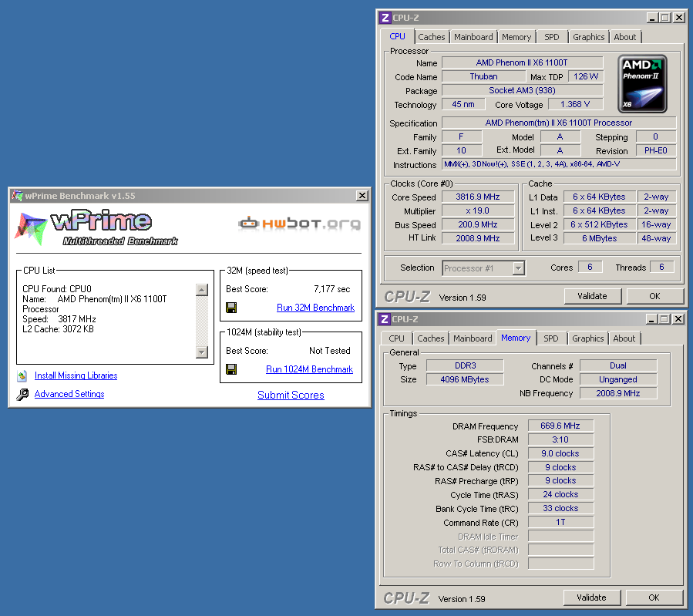Click the Code Name value Thuban
Screen dimensions: 693x616
(x=483, y=76)
